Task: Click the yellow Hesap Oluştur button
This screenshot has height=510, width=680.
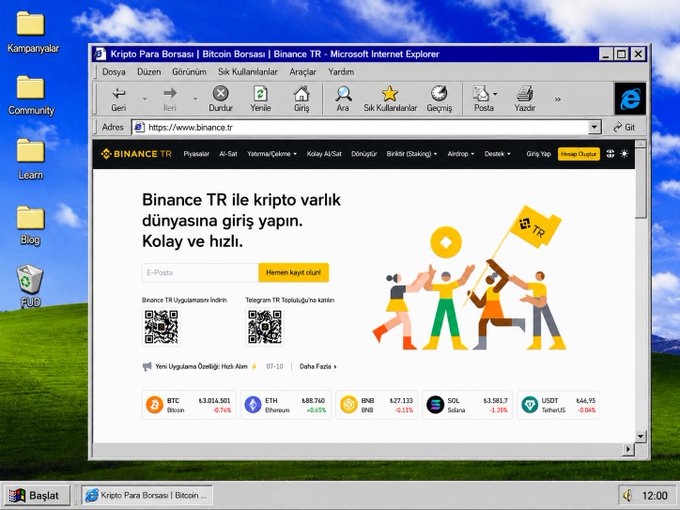Action: 579,154
